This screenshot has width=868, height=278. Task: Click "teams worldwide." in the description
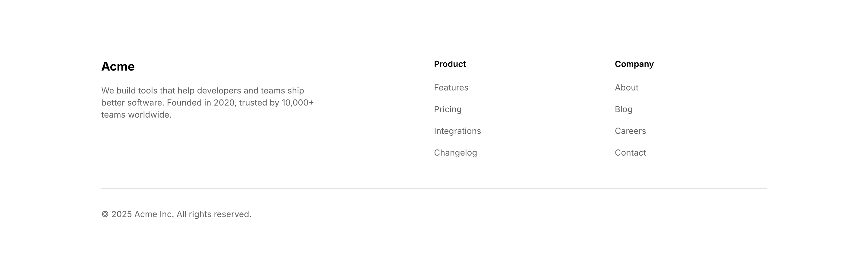coord(136,115)
